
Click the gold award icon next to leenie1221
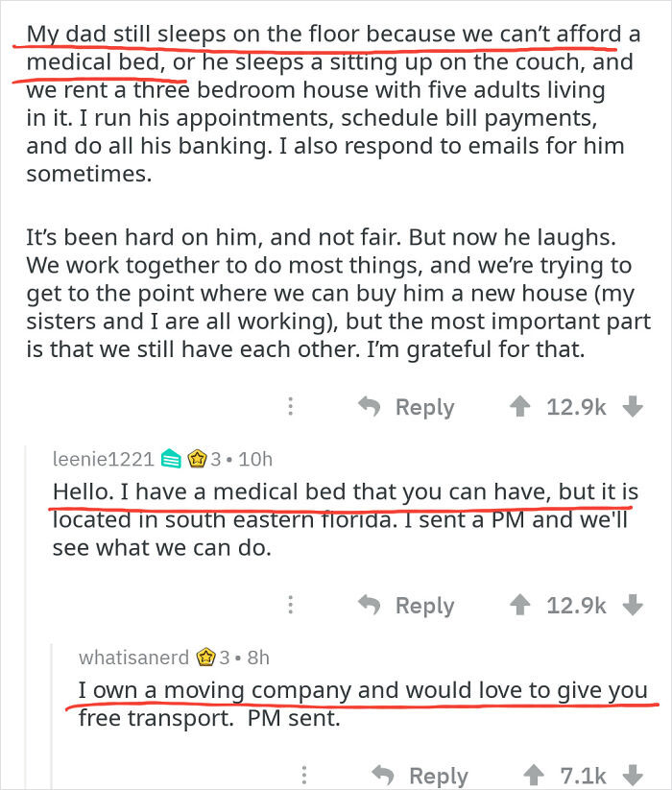tap(199, 459)
